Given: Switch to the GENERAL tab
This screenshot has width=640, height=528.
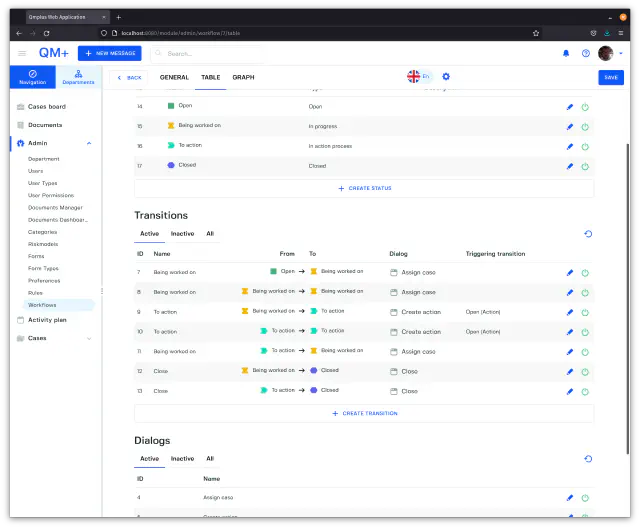Looking at the screenshot, I should (174, 78).
